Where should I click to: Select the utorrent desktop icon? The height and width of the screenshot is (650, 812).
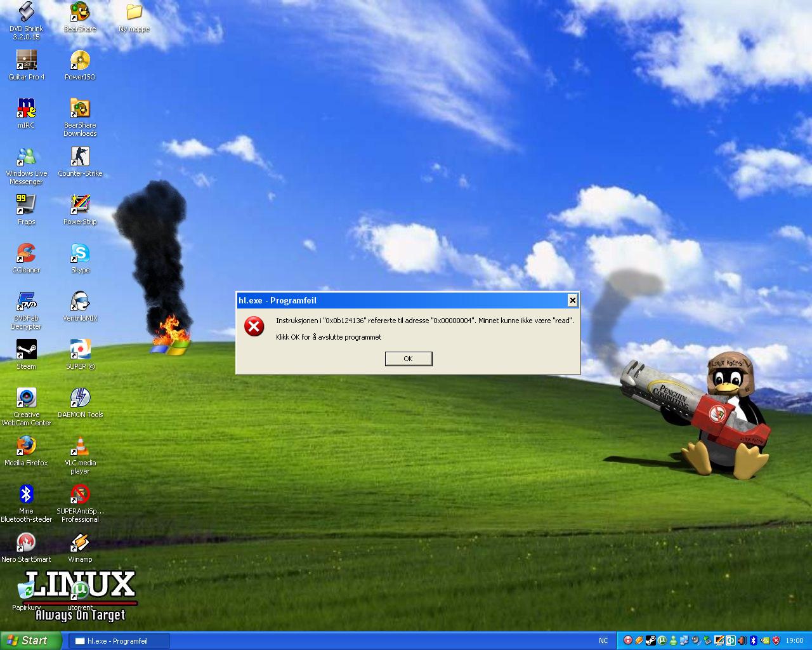pyautogui.click(x=80, y=595)
